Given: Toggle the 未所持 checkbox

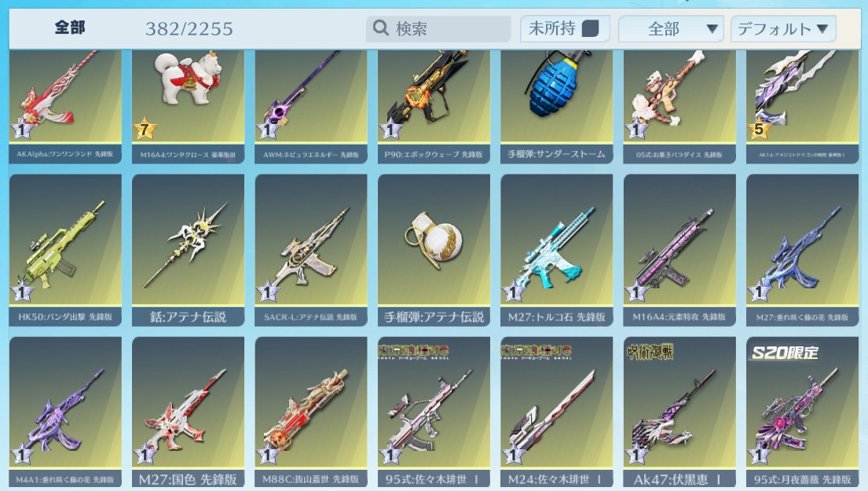Looking at the screenshot, I should (591, 28).
